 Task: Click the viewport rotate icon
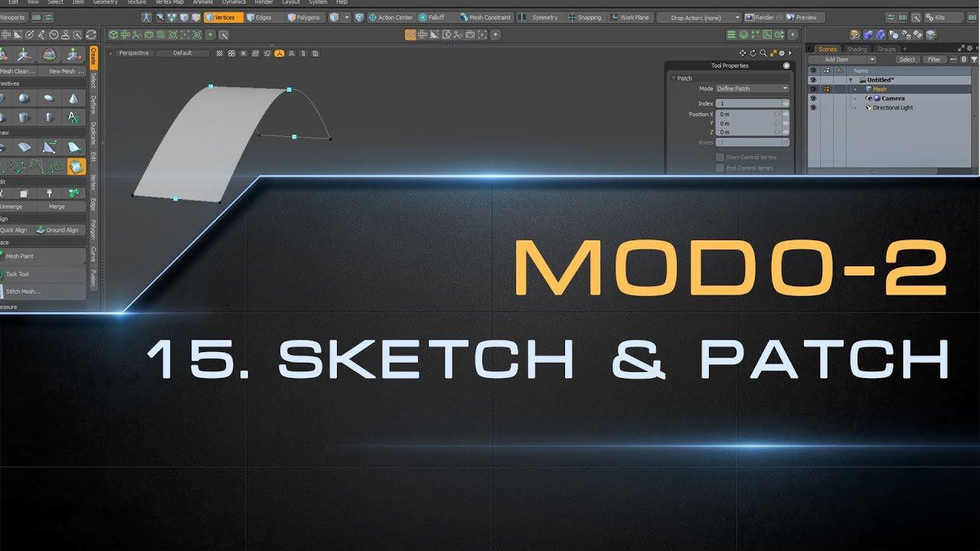753,53
